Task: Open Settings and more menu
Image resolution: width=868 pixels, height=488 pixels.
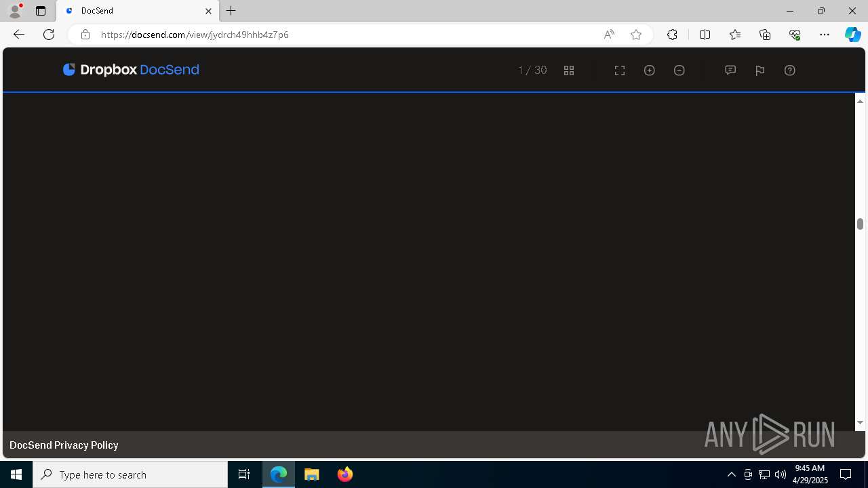Action: click(x=825, y=35)
